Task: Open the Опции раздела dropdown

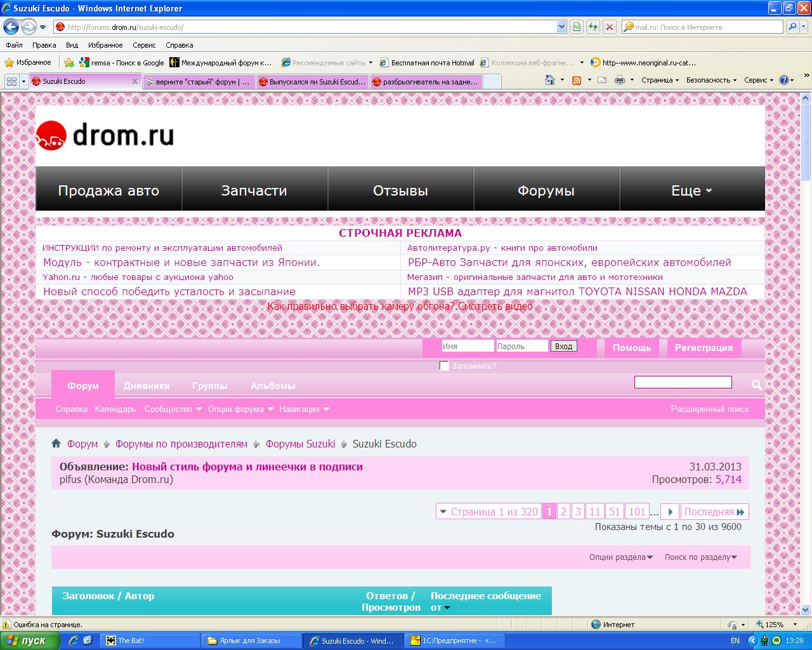Action: coord(620,557)
